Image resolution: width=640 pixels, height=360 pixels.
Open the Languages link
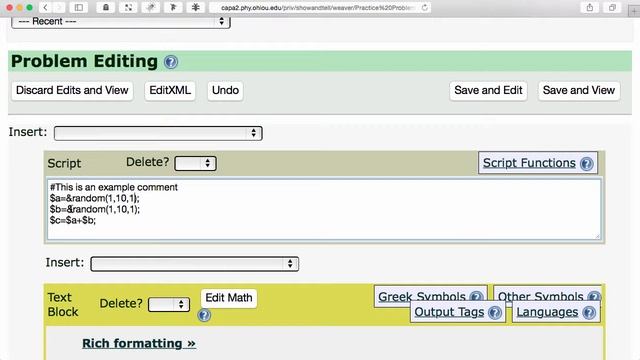point(547,312)
